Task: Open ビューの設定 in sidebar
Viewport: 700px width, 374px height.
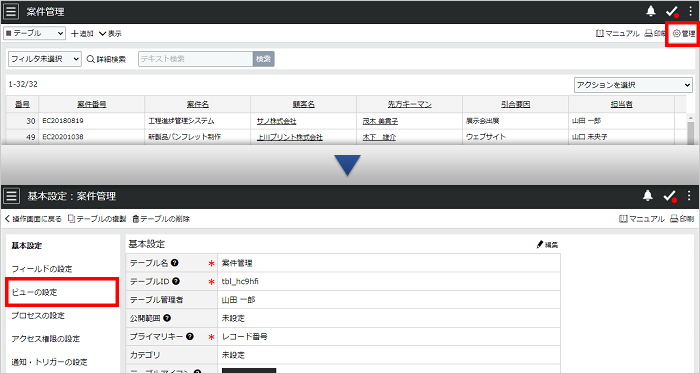Action: (34, 292)
